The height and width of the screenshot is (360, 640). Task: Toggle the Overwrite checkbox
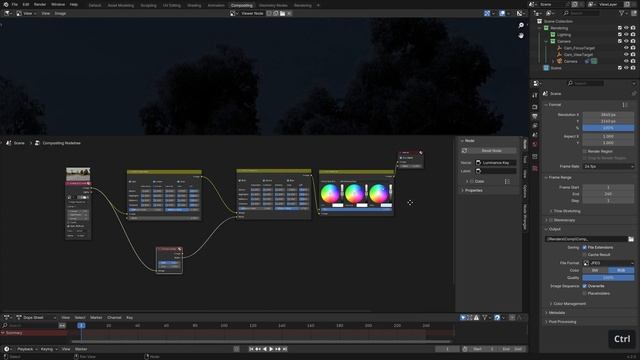pyautogui.click(x=585, y=286)
